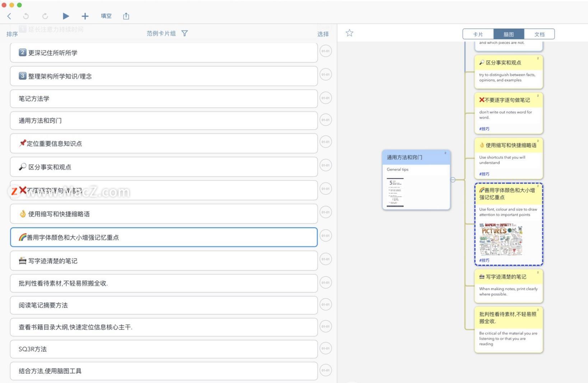
Task: Toggle the 填空 fill-in-the-blank mode
Action: (x=106, y=16)
